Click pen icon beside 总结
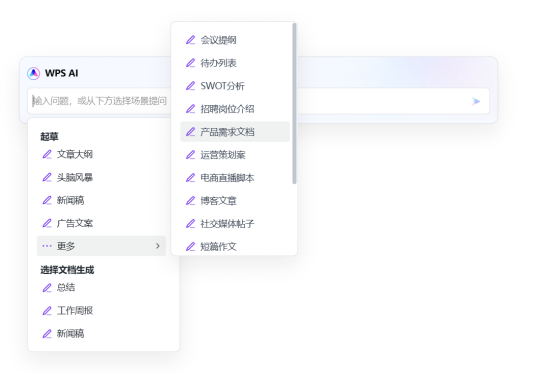The height and width of the screenshot is (381, 540). (x=47, y=288)
